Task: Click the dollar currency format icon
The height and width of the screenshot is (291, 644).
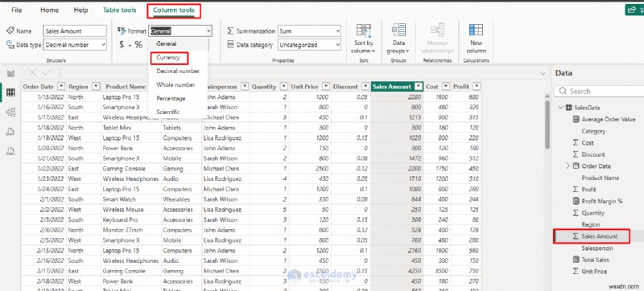Action: click(122, 45)
